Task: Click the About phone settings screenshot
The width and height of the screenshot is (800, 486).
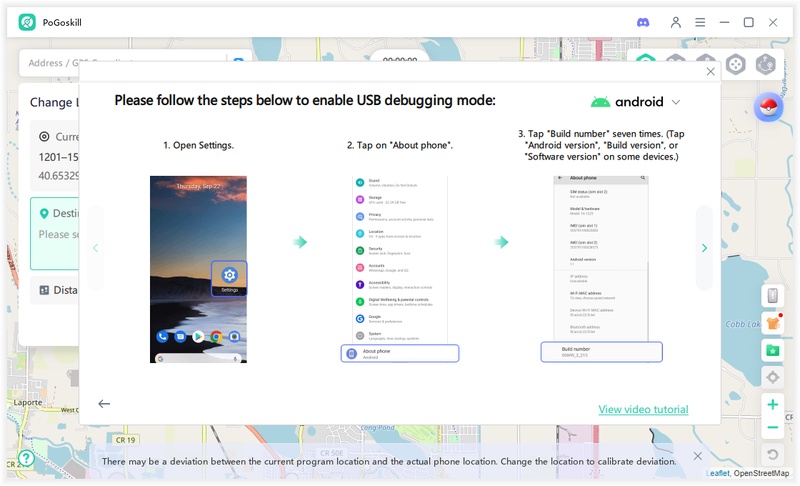Action: pos(400,269)
